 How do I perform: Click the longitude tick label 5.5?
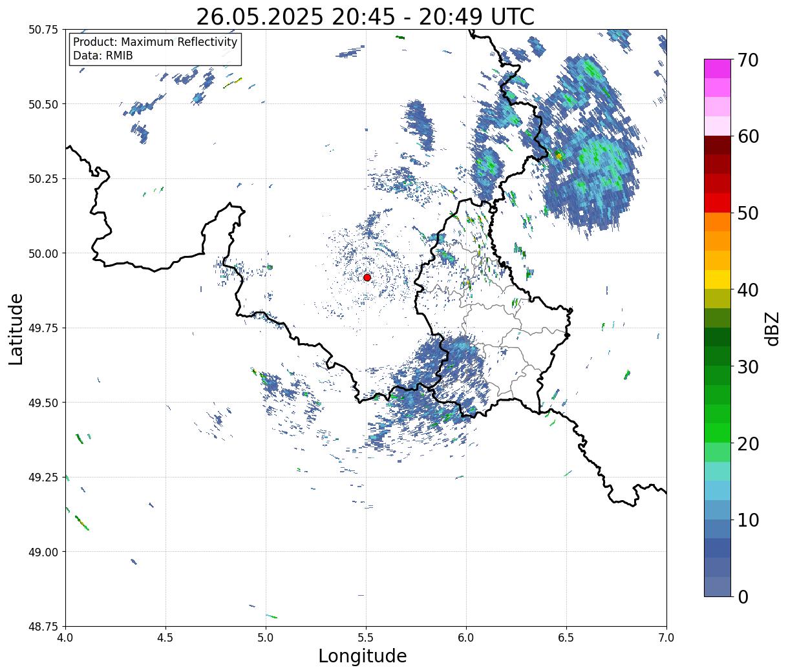(x=366, y=637)
